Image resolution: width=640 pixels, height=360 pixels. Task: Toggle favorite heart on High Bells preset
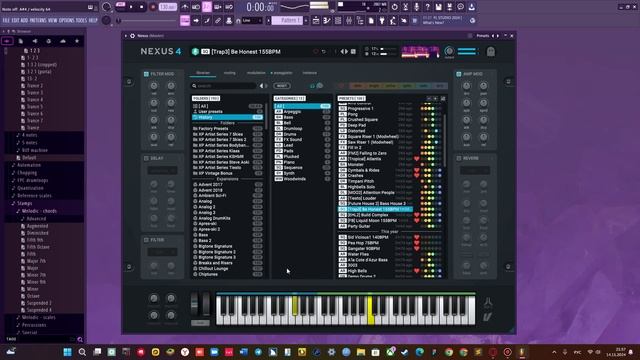click(x=416, y=271)
